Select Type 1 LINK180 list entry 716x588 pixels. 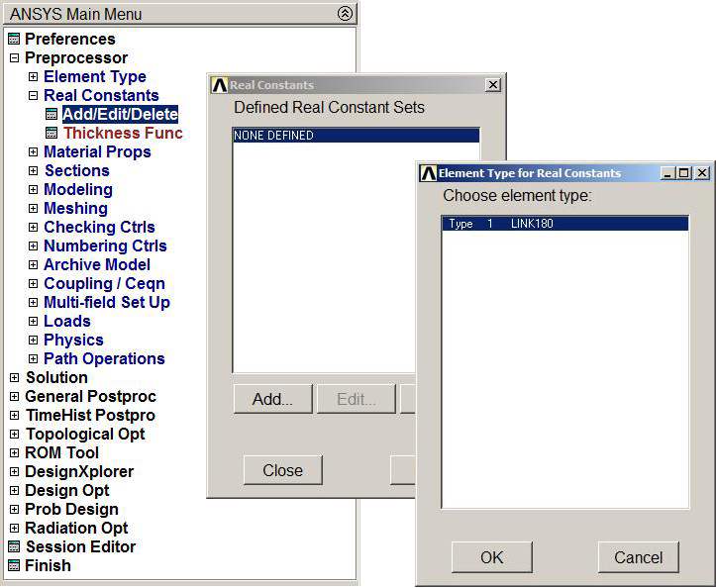564,225
